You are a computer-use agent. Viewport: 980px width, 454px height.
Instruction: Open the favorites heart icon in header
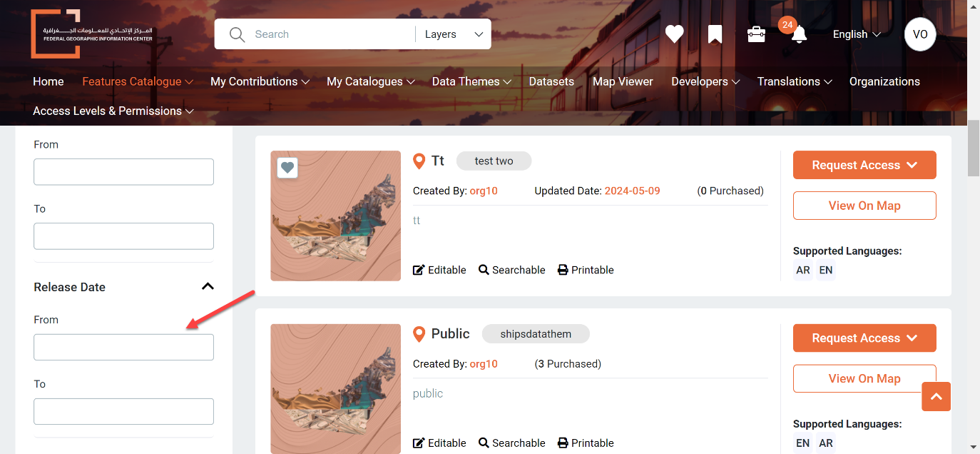(x=674, y=34)
